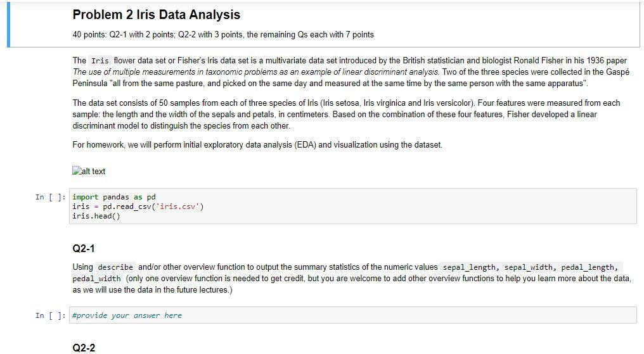
Task: Click the "Q2-2" section heading
Action: point(84,348)
